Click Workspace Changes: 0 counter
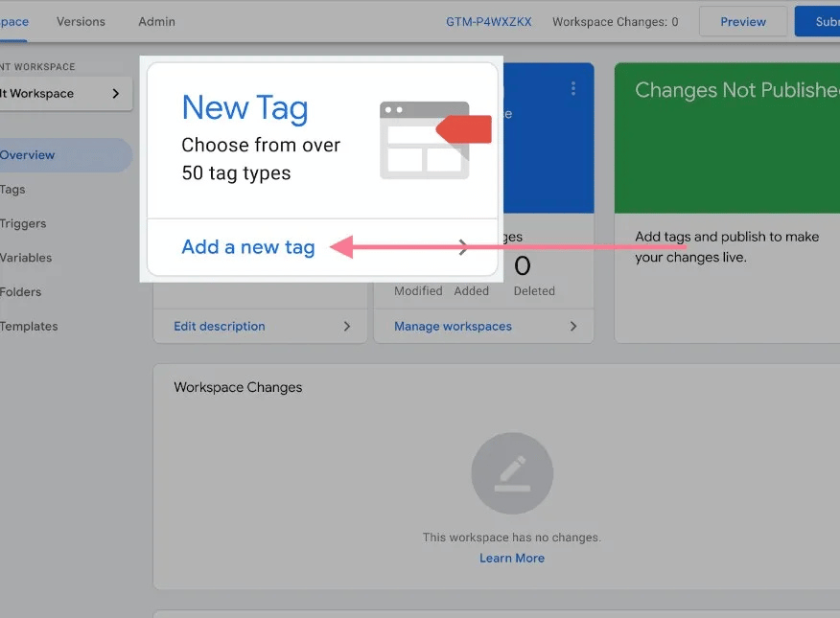 615,22
